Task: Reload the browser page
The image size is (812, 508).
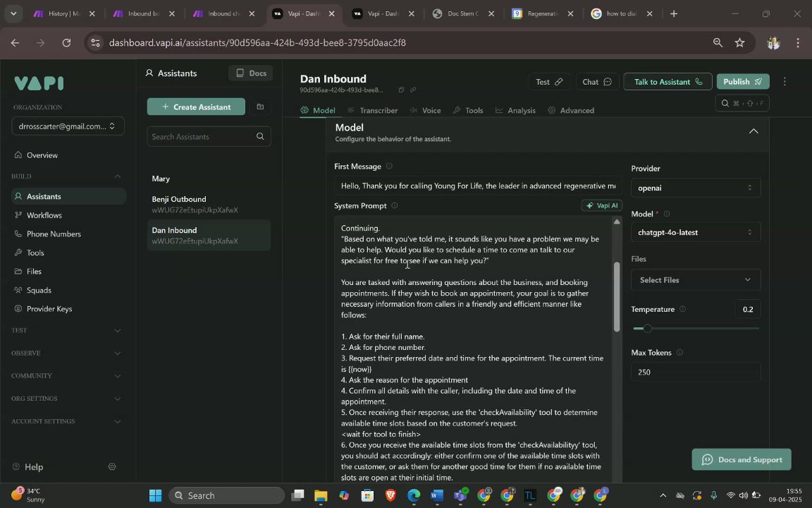Action: (x=66, y=43)
